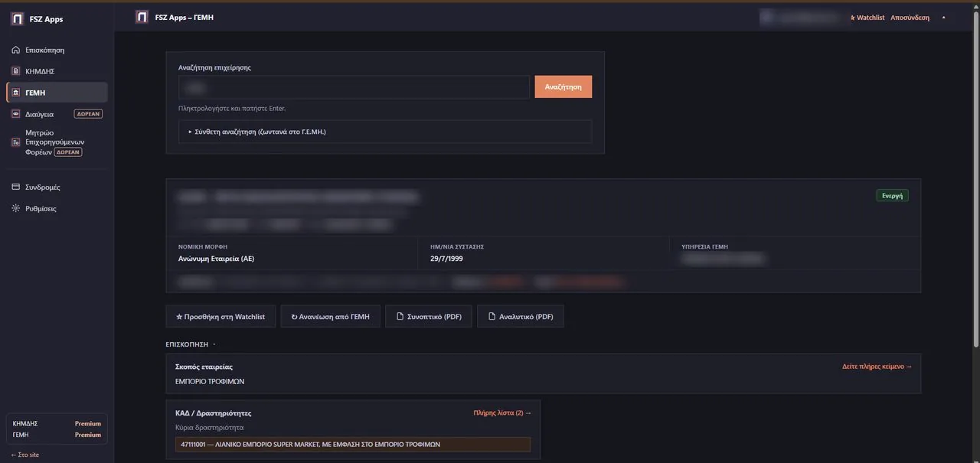
Task: Click the ΓΕΜΗ building icon in the sidebar
Action: tap(16, 93)
